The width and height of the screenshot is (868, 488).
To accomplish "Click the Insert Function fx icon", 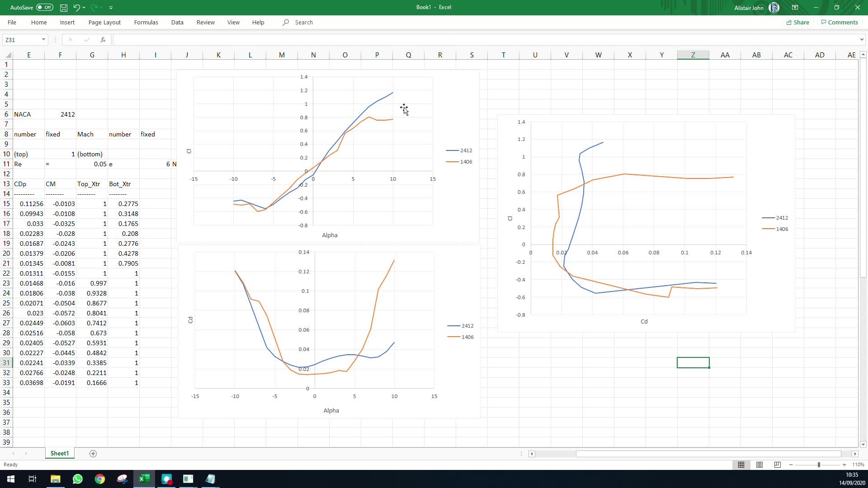I will pos(103,40).
